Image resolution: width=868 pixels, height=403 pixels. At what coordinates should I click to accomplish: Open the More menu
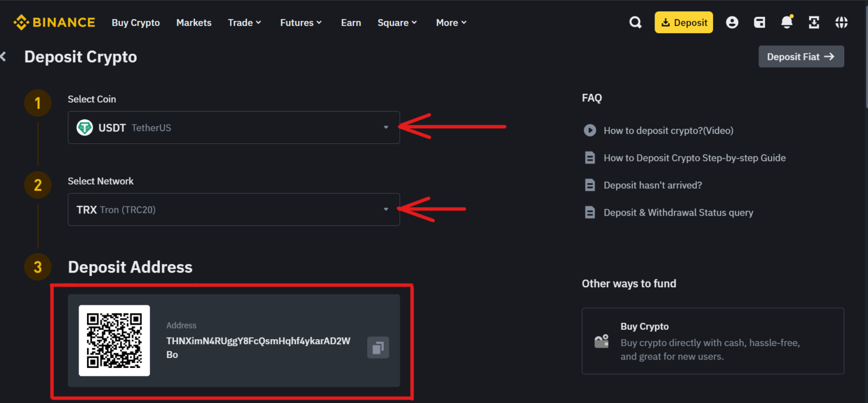pos(450,23)
